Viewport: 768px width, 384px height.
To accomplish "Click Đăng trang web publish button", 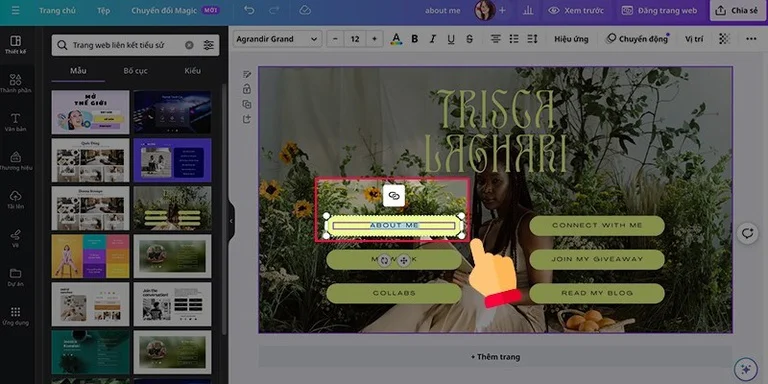I will point(659,10).
